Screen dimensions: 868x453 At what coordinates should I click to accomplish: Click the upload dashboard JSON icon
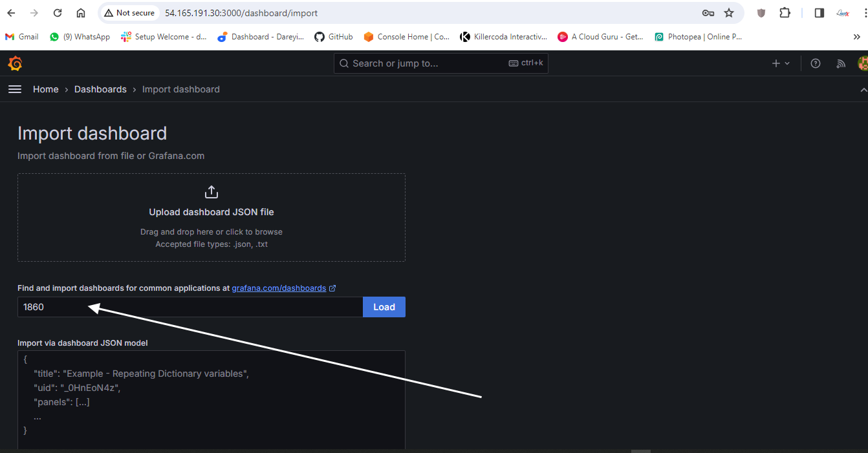coord(212,192)
